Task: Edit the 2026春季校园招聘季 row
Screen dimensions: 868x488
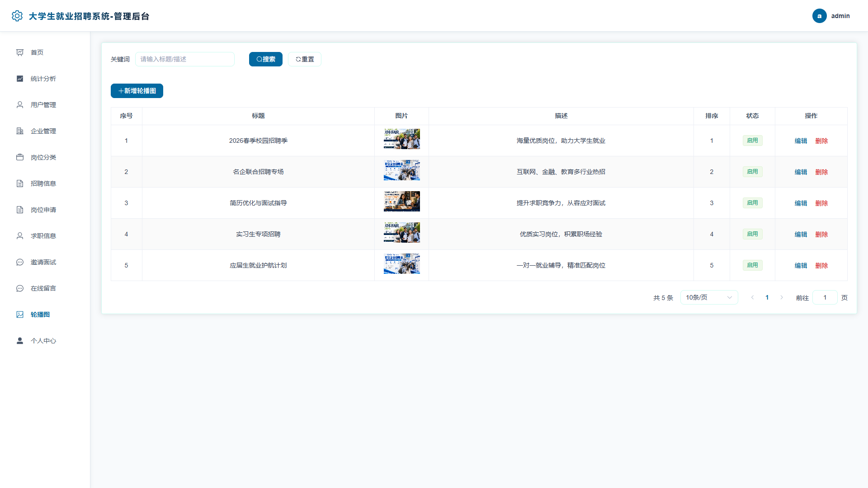Action: point(801,141)
